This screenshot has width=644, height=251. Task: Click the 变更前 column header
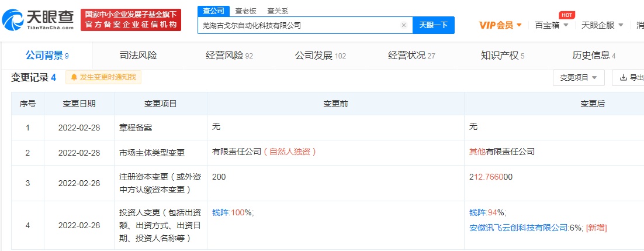(335, 104)
